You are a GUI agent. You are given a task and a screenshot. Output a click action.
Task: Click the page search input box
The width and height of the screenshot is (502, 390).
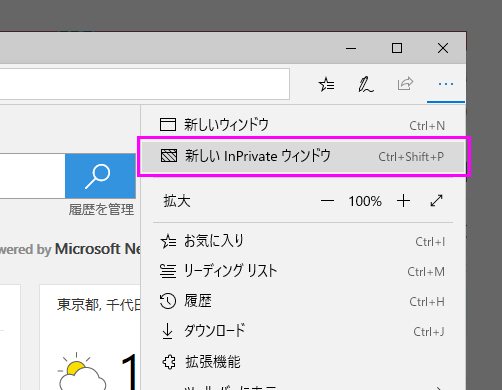(32, 176)
